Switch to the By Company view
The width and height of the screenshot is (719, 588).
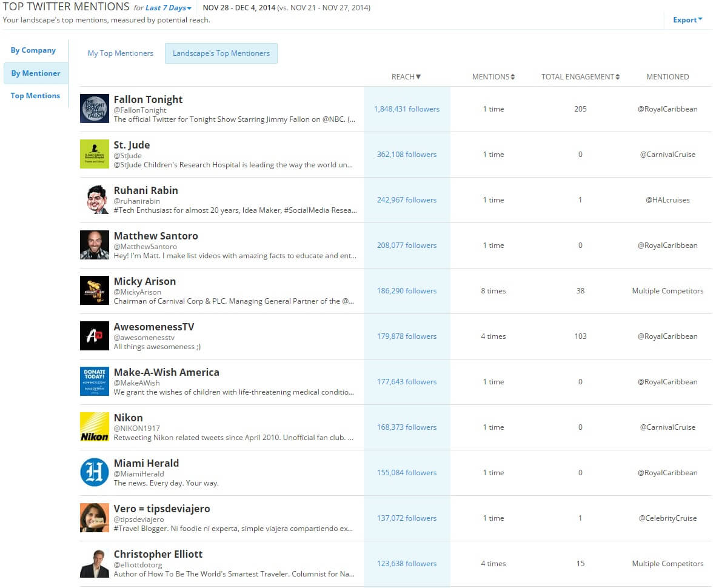tap(33, 50)
